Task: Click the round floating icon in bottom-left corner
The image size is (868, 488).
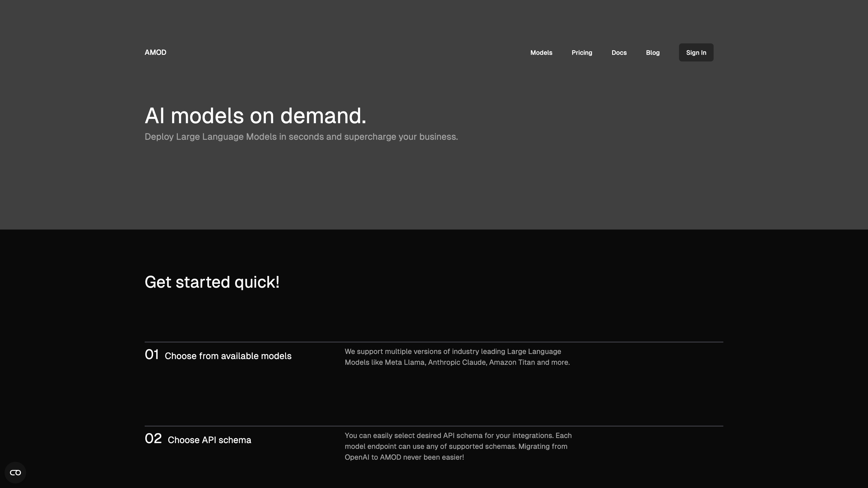Action: pos(15,473)
